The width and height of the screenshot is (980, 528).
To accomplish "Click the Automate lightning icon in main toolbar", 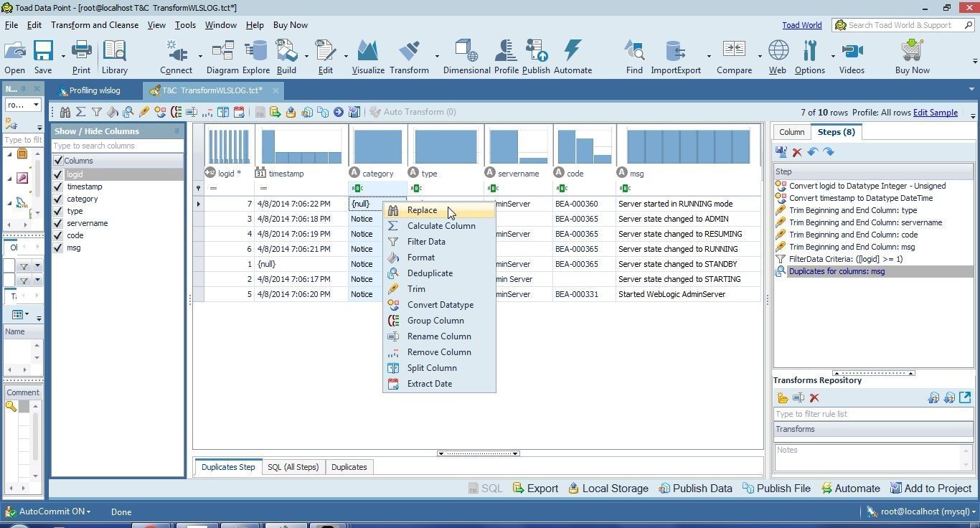I will tap(573, 57).
